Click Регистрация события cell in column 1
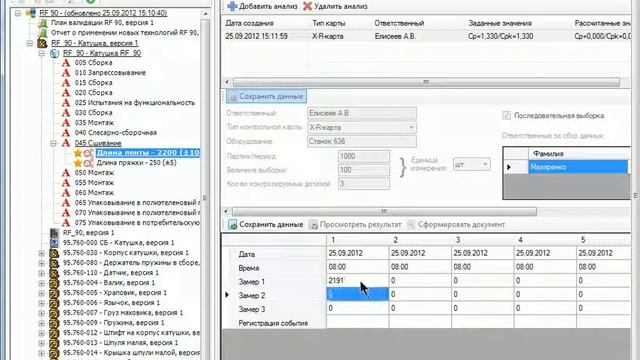The width and height of the screenshot is (640, 360). coord(358,322)
